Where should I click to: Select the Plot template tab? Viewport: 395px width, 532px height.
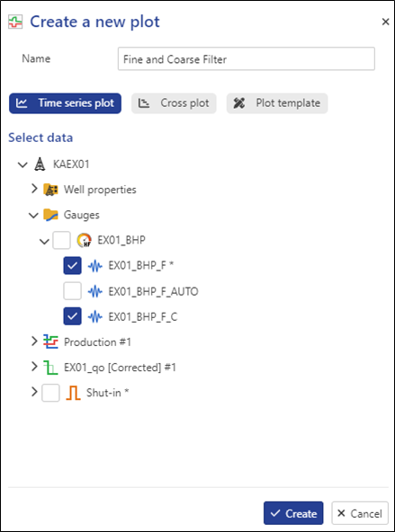tap(277, 103)
